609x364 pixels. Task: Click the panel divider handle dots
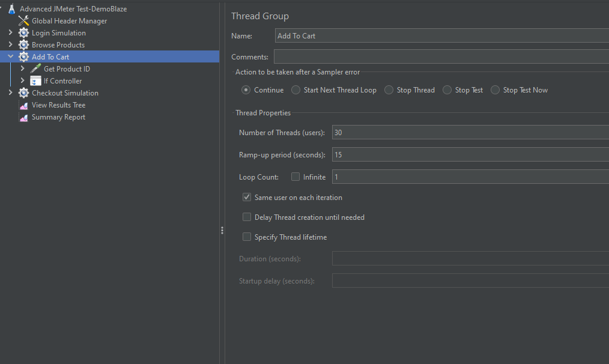point(222,231)
